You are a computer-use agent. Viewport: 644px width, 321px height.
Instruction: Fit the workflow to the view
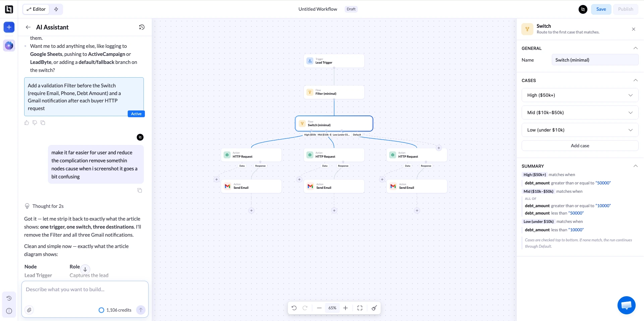pyautogui.click(x=360, y=308)
